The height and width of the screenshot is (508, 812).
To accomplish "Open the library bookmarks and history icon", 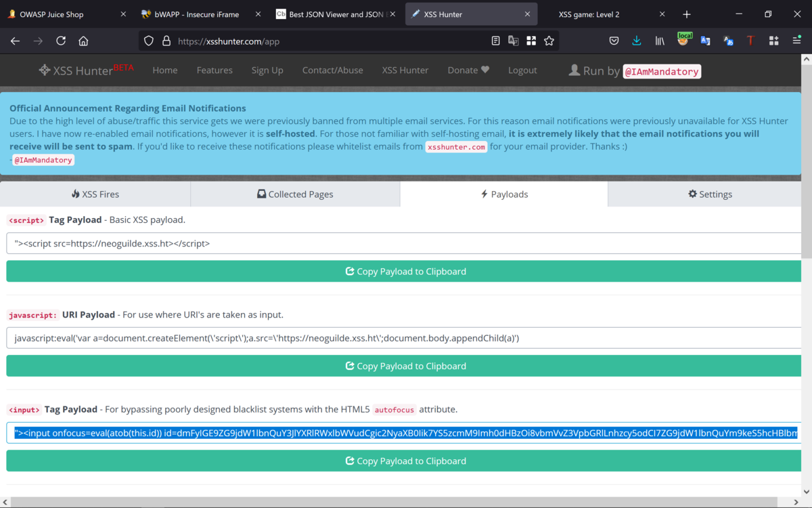I will [660, 41].
